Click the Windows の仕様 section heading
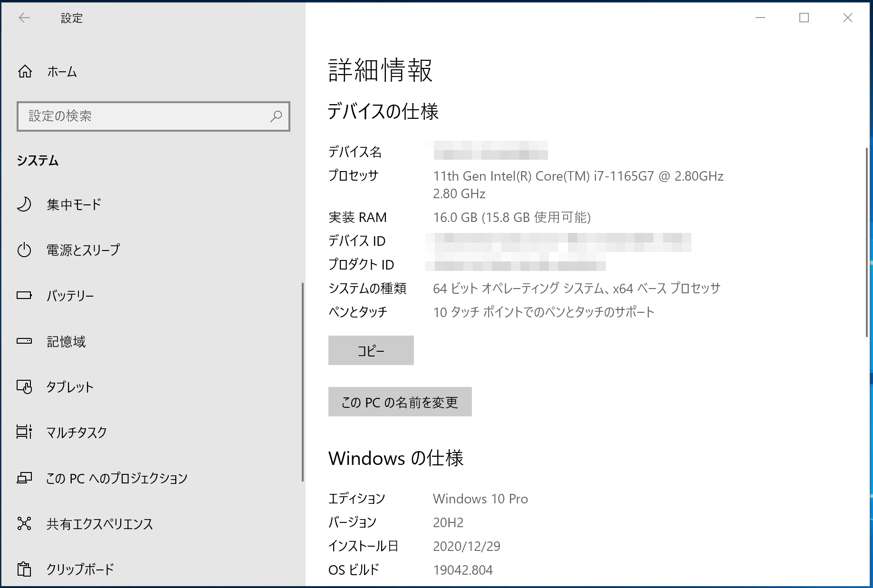Screen dimensions: 873x588 click(396, 458)
